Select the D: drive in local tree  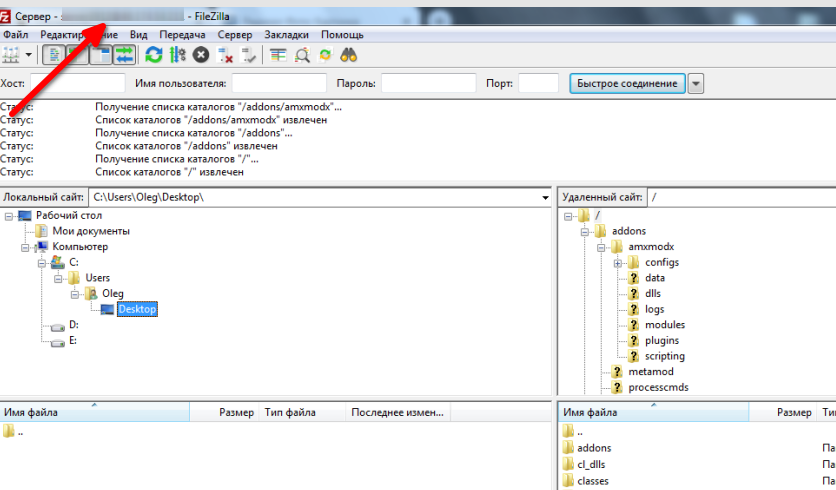(x=74, y=325)
